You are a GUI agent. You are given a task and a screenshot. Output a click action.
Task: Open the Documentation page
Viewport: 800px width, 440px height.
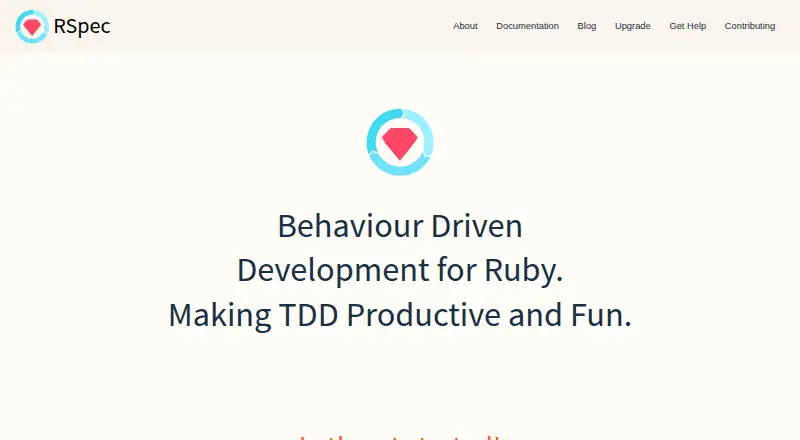[x=528, y=26]
